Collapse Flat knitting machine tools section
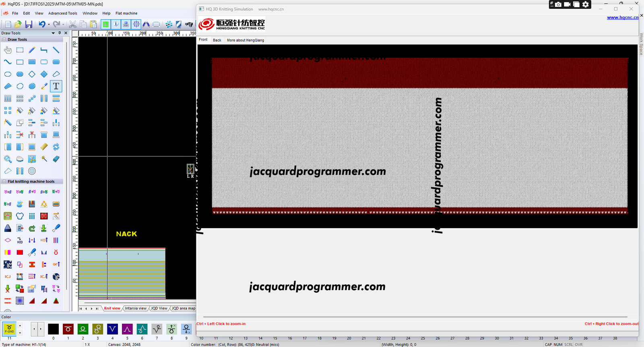The image size is (644, 347). 4,181
